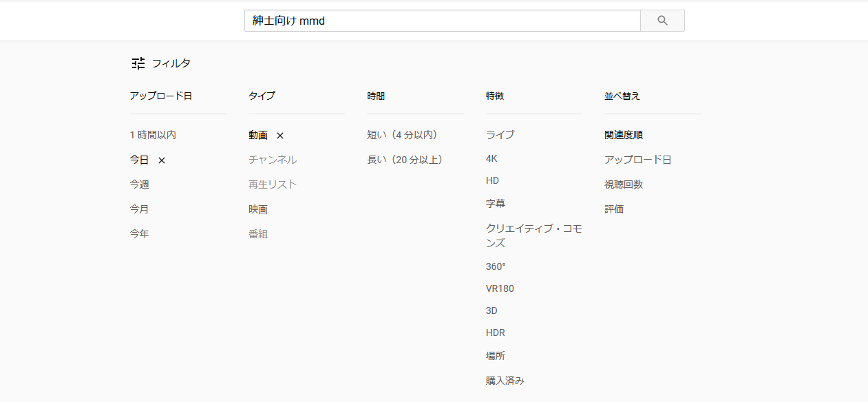Filter by クリエイティブ・コモンズ license
Viewport: 868px width, 402px height.
coord(533,235)
